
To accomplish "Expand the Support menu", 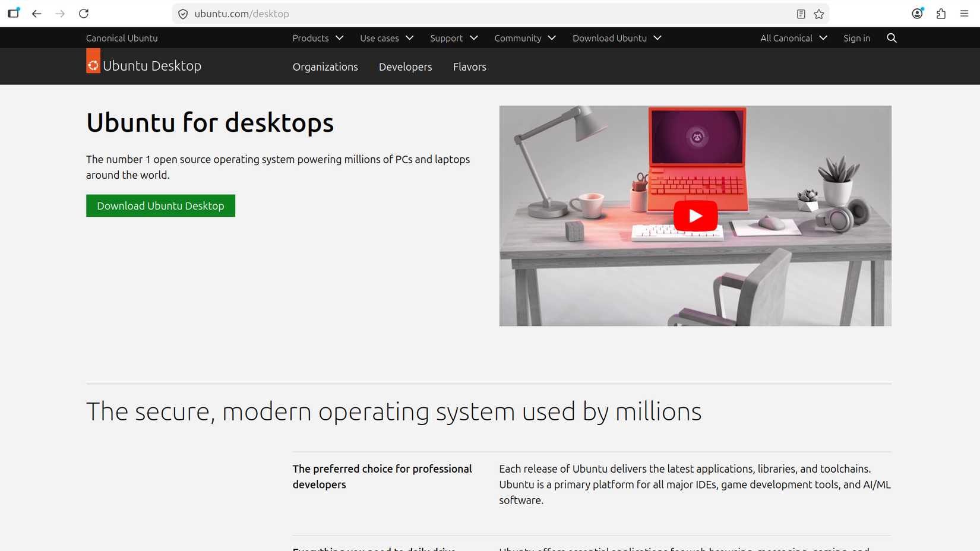I will (x=454, y=38).
